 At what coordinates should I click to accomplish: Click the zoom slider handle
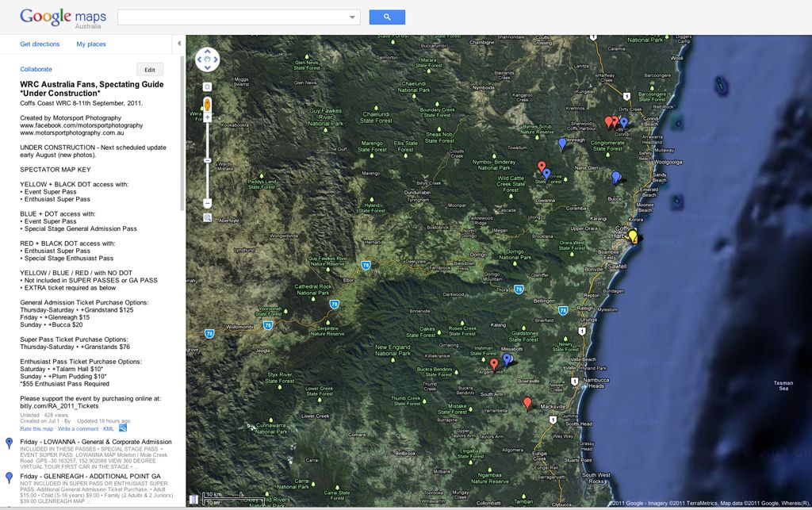click(x=207, y=160)
